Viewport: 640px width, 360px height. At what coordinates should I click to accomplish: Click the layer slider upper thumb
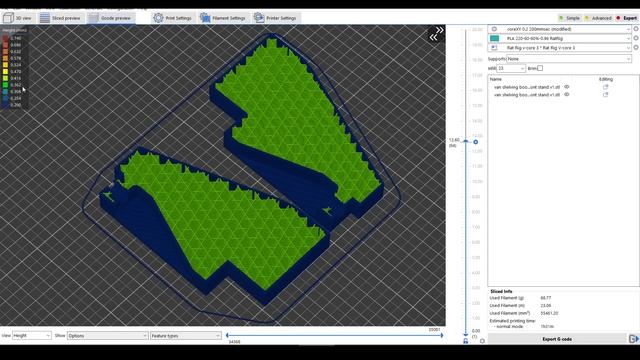(466, 141)
